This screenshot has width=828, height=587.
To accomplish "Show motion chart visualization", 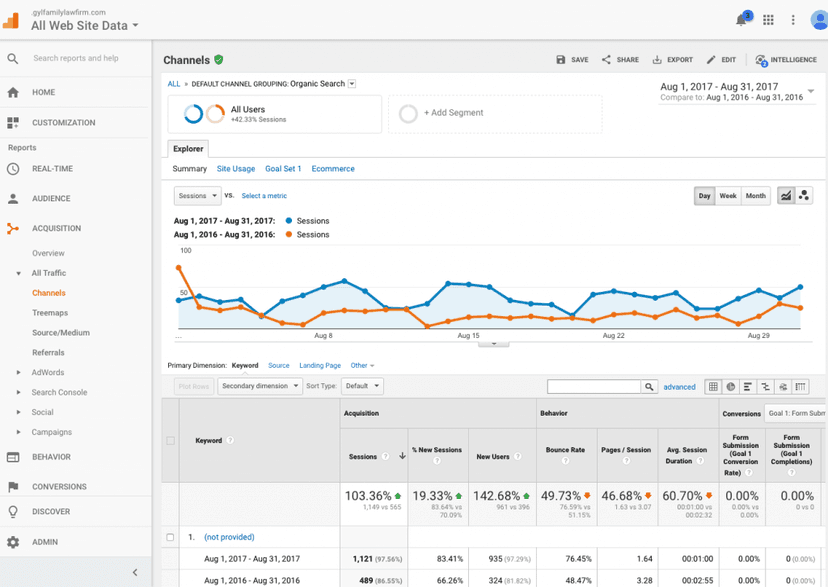I will 806,195.
